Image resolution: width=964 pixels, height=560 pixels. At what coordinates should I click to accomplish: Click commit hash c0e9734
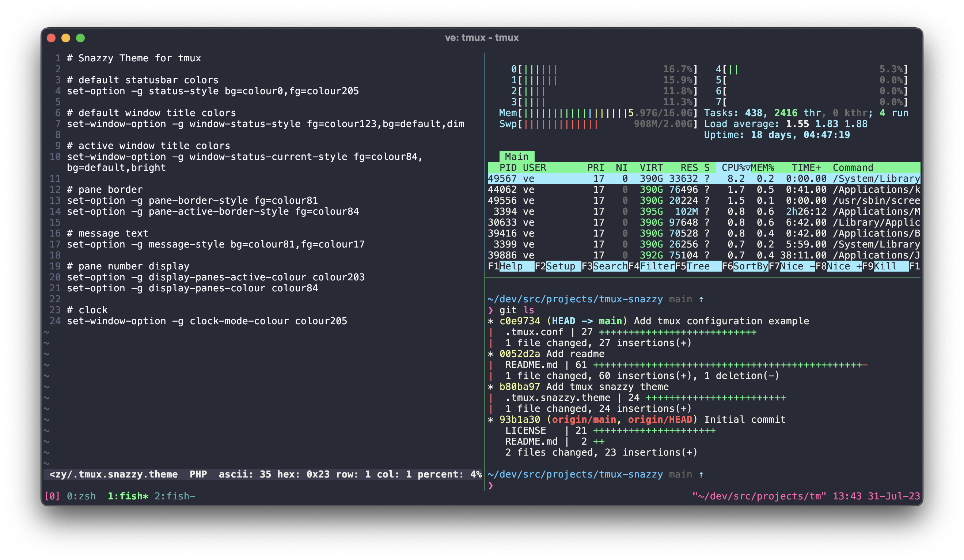tap(520, 321)
